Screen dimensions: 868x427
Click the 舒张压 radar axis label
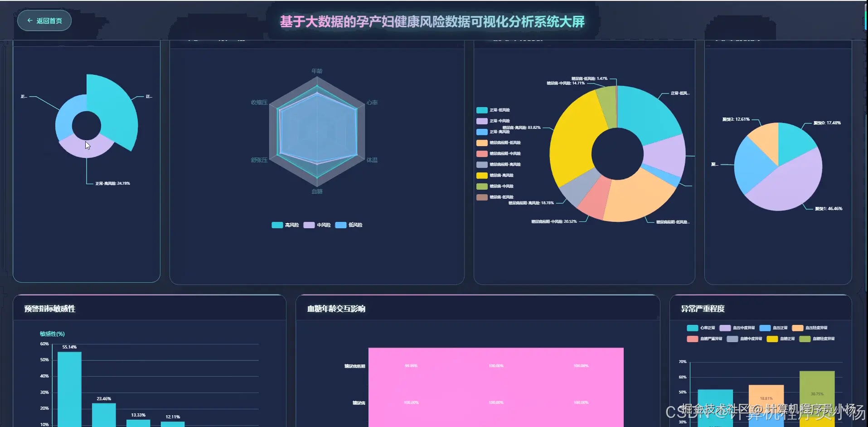click(x=259, y=160)
